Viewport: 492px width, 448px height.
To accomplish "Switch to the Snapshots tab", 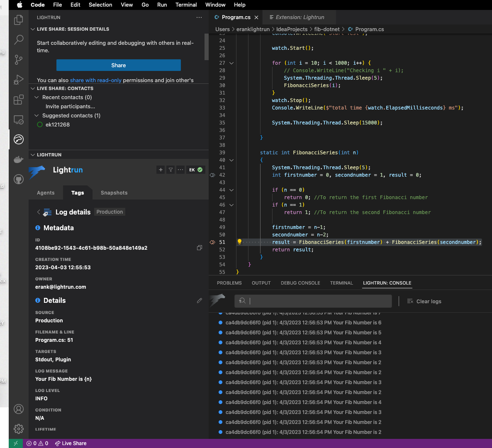I will tap(114, 193).
